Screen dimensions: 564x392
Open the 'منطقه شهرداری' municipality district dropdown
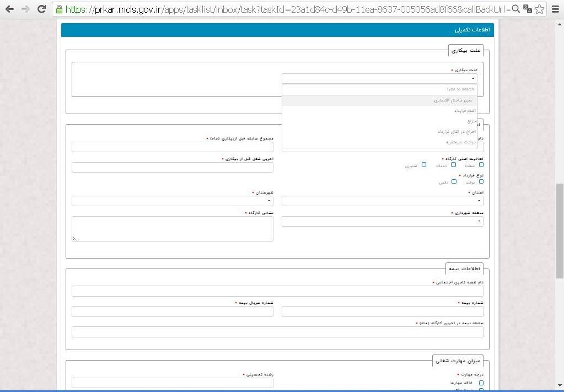coord(383,222)
